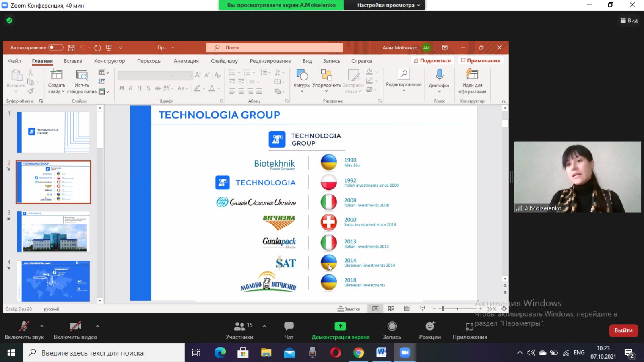
Task: Click the PowerPoint zoom slider
Action: (457, 309)
